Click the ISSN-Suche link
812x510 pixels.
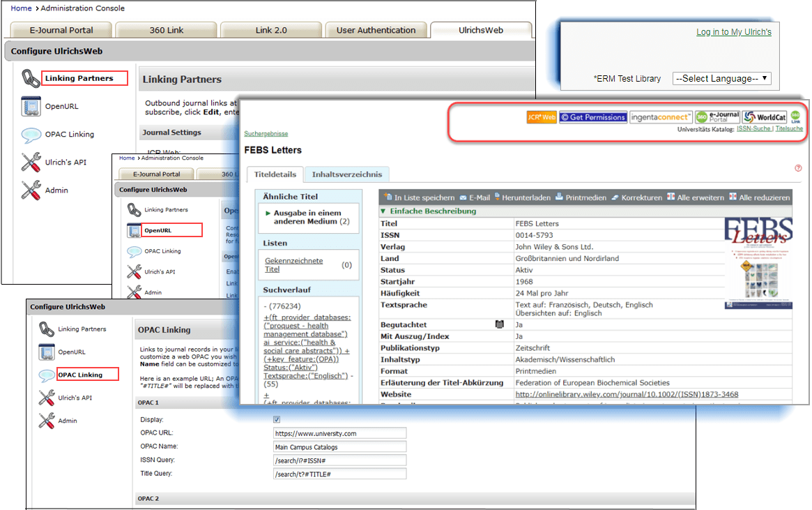click(x=754, y=128)
